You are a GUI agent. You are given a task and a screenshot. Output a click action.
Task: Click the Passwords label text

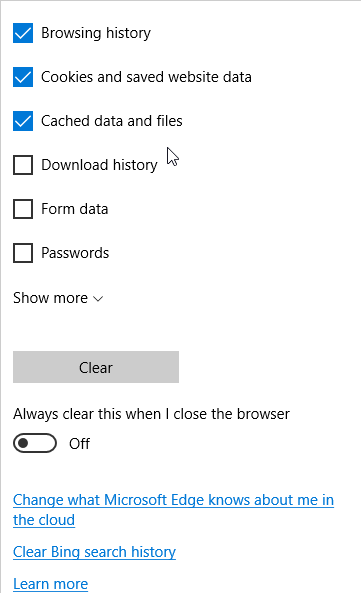pyautogui.click(x=75, y=253)
